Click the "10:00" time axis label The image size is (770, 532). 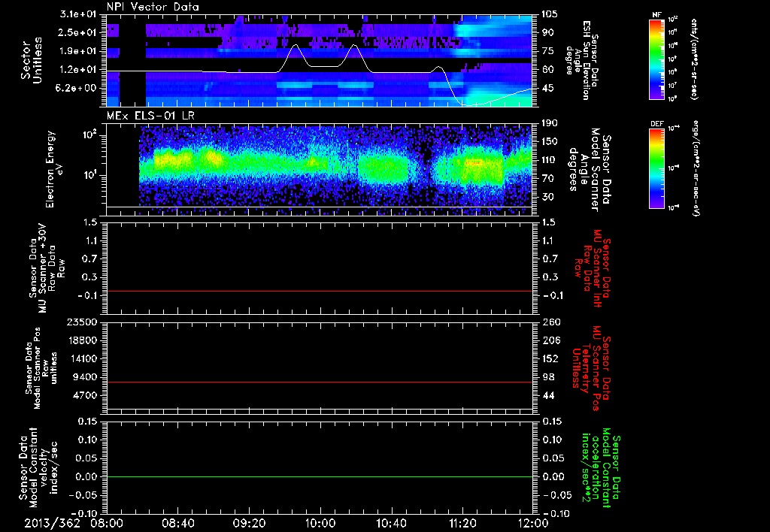[320, 523]
